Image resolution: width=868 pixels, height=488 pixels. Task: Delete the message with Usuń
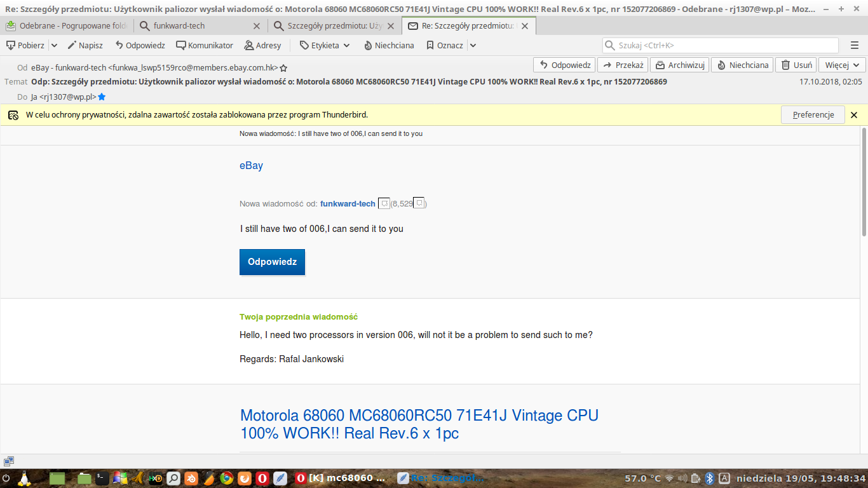coord(796,65)
